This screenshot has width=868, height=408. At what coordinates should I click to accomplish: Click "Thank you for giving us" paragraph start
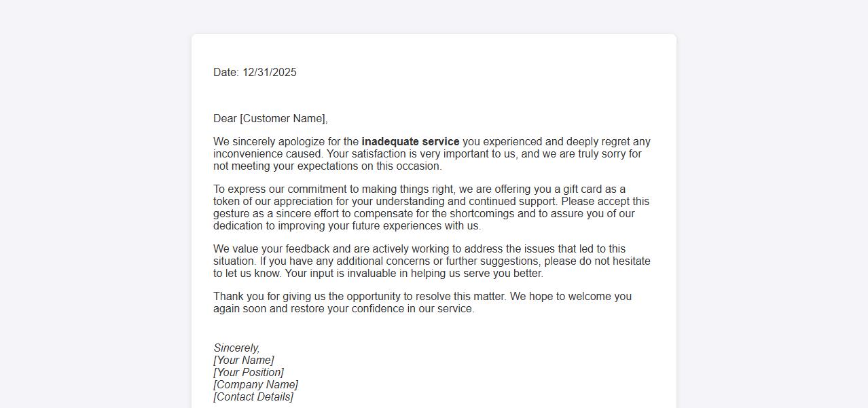click(269, 297)
